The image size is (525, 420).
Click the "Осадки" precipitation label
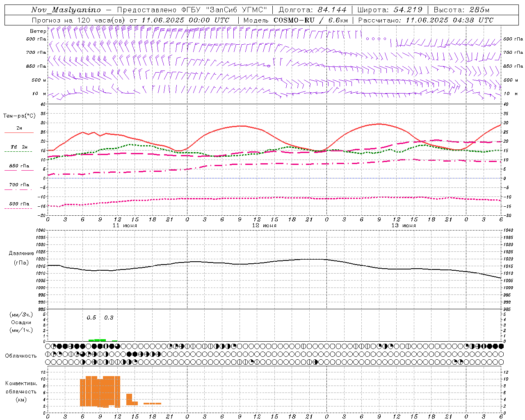(21, 322)
